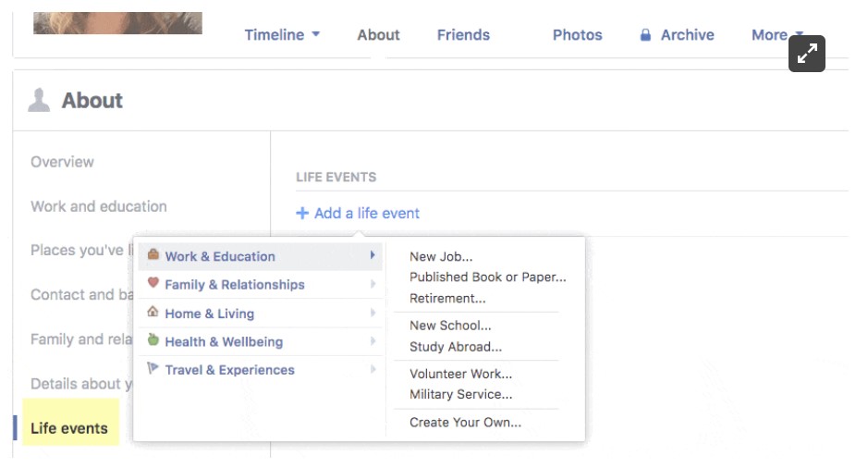
Task: Open Details about you sidebar section
Action: [x=81, y=383]
